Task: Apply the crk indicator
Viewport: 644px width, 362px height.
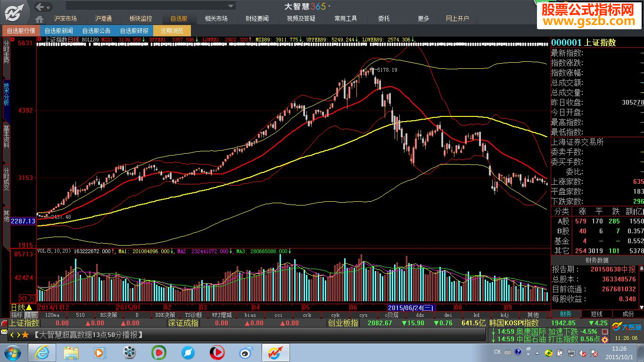Action: [x=307, y=315]
